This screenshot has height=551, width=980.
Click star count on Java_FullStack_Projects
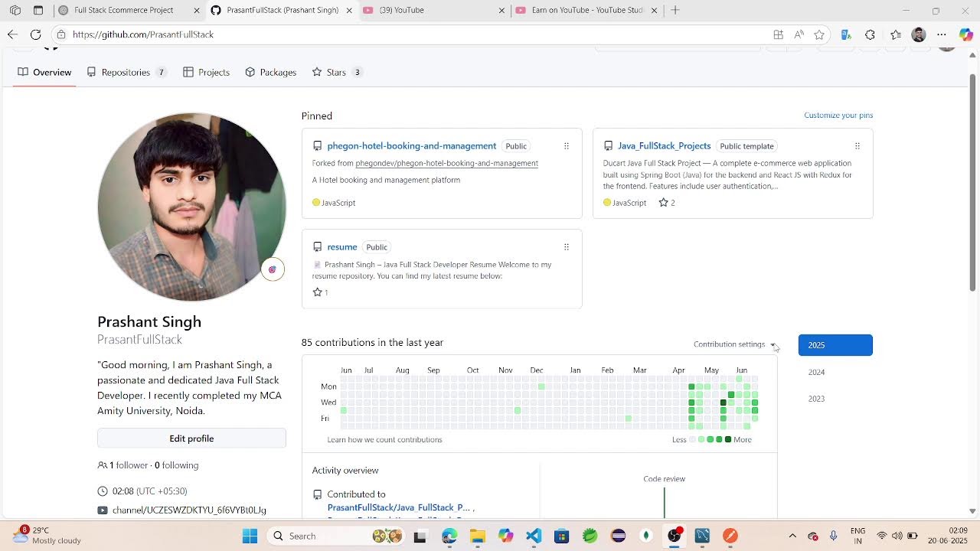coord(667,203)
